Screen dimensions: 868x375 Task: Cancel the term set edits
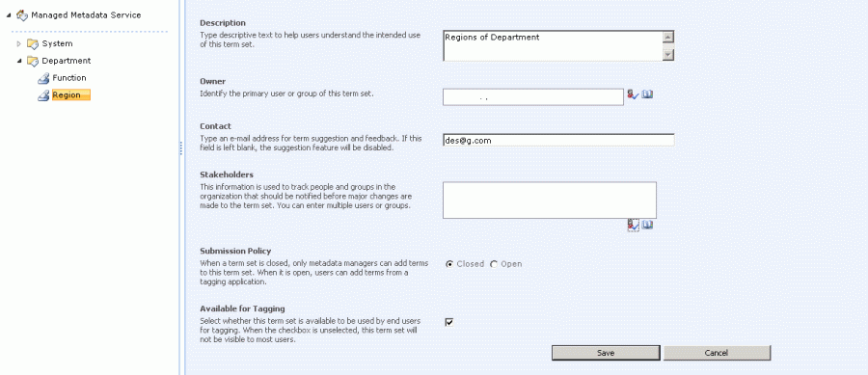point(717,353)
